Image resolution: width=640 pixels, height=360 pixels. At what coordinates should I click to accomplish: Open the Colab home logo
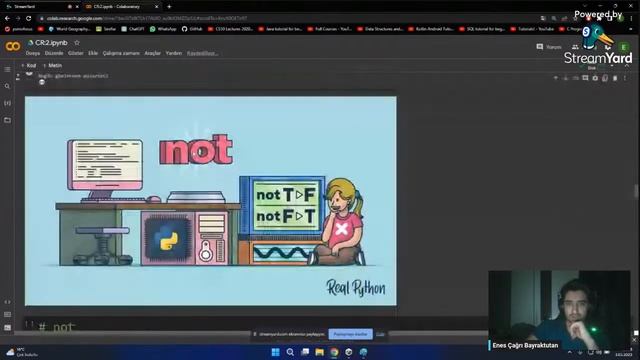pyautogui.click(x=13, y=47)
